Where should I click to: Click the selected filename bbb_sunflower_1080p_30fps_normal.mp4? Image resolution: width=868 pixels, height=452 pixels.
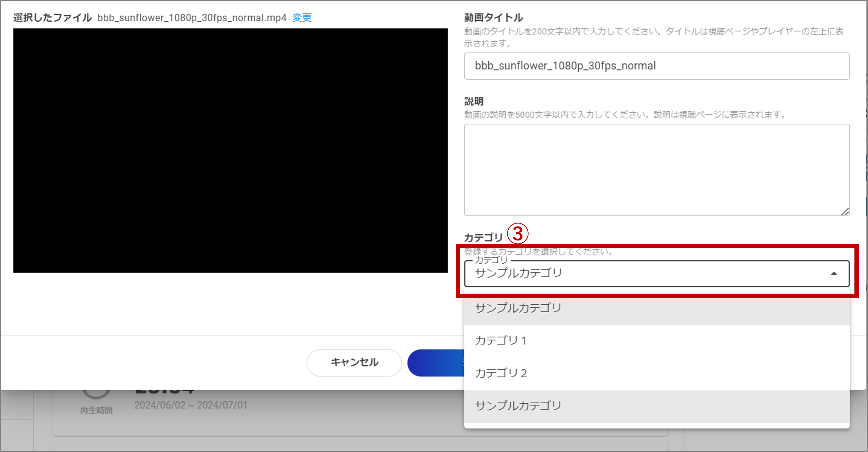[x=192, y=18]
